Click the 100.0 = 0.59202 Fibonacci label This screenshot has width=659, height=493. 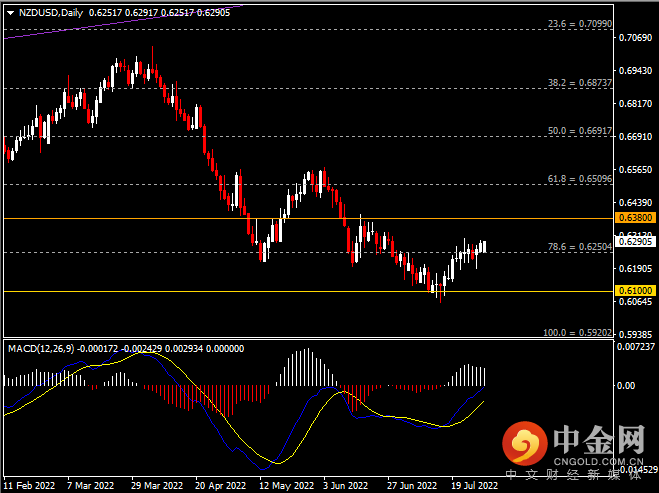click(575, 332)
